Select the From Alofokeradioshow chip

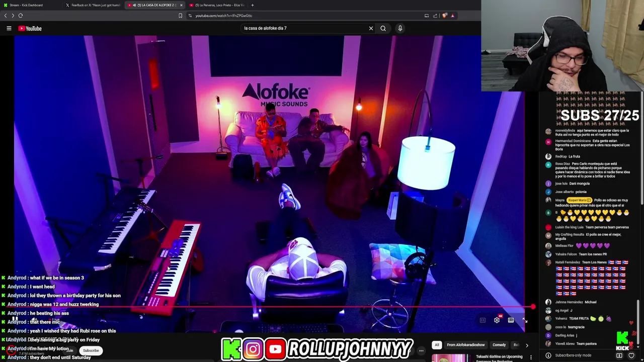pos(466,345)
